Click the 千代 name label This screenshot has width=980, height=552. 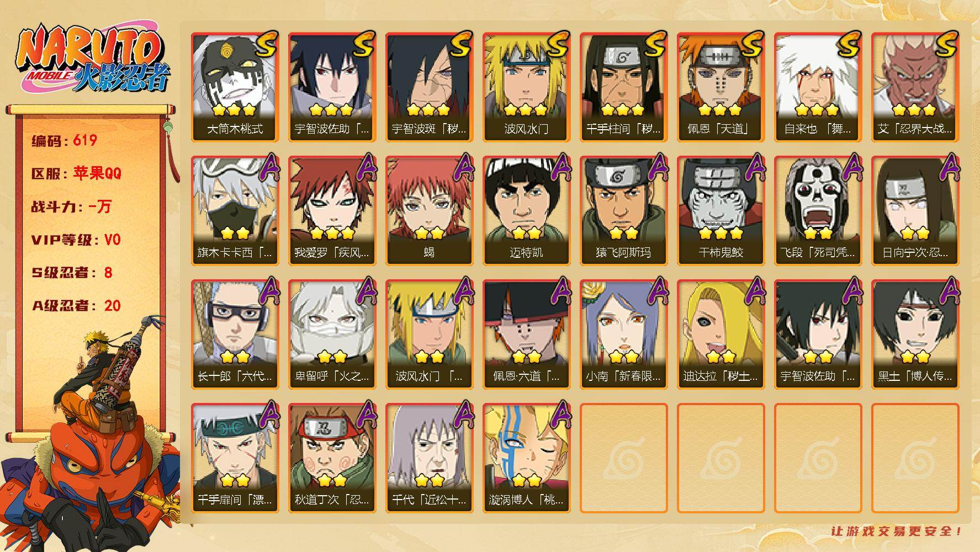click(429, 500)
